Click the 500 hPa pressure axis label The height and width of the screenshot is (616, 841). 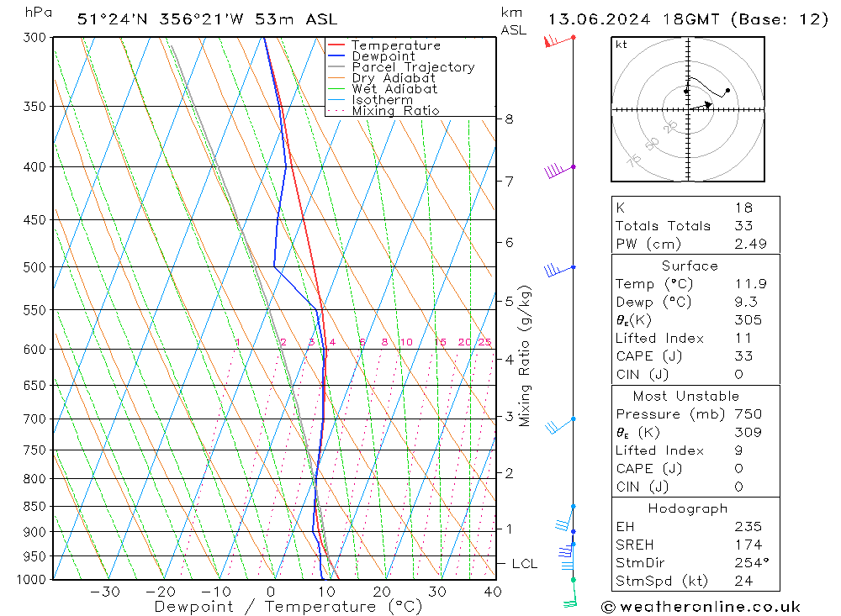pyautogui.click(x=34, y=267)
